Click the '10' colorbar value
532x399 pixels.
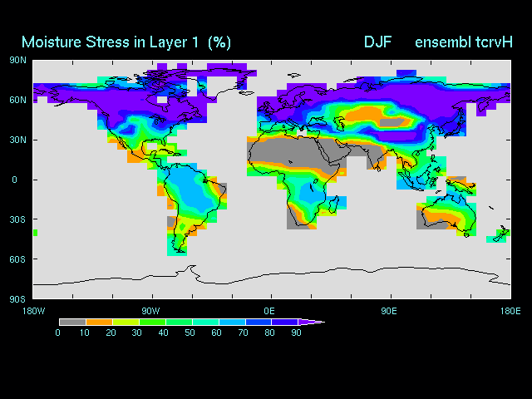[85, 332]
